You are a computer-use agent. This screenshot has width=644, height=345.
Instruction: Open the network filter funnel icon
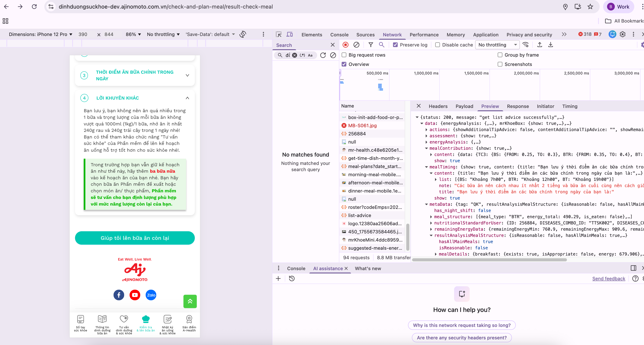(x=371, y=45)
